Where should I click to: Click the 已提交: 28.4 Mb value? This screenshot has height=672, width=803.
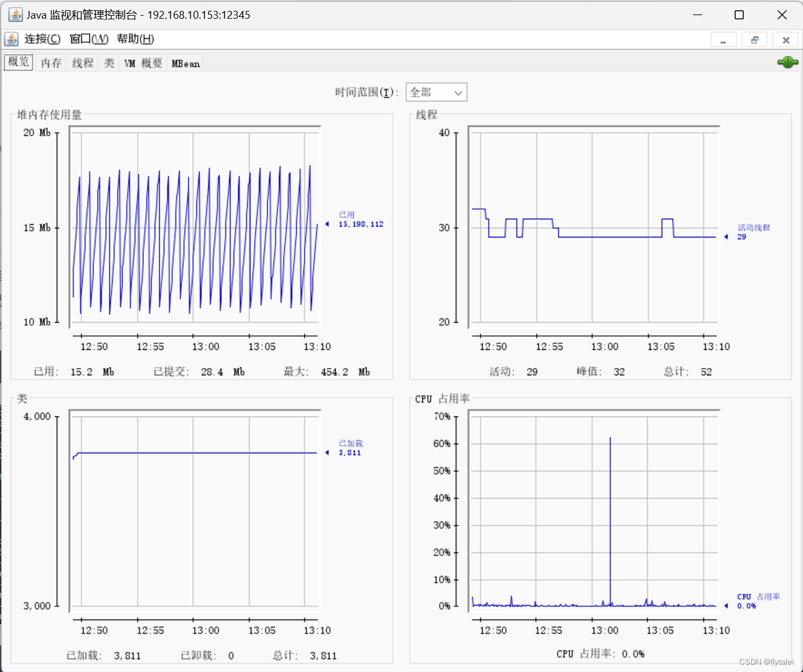coord(199,372)
